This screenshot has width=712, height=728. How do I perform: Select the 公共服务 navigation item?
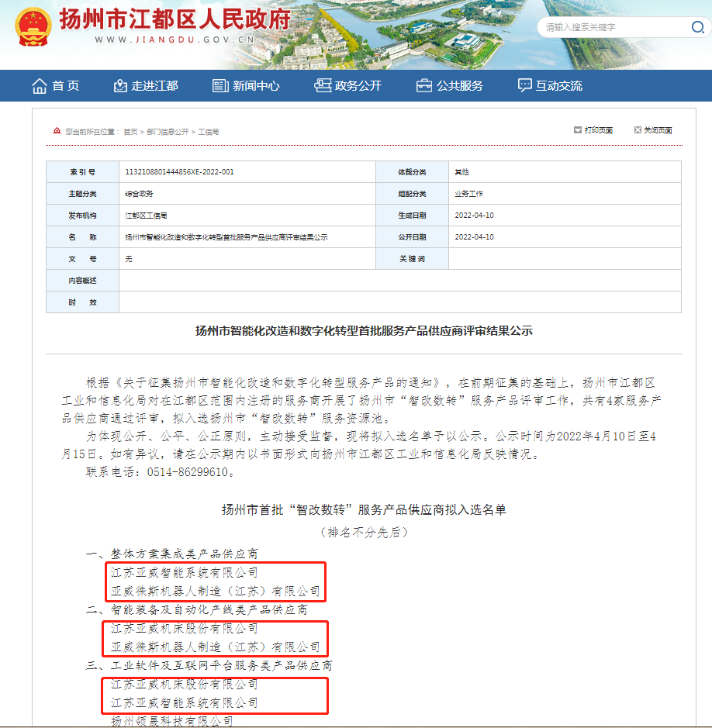[459, 86]
